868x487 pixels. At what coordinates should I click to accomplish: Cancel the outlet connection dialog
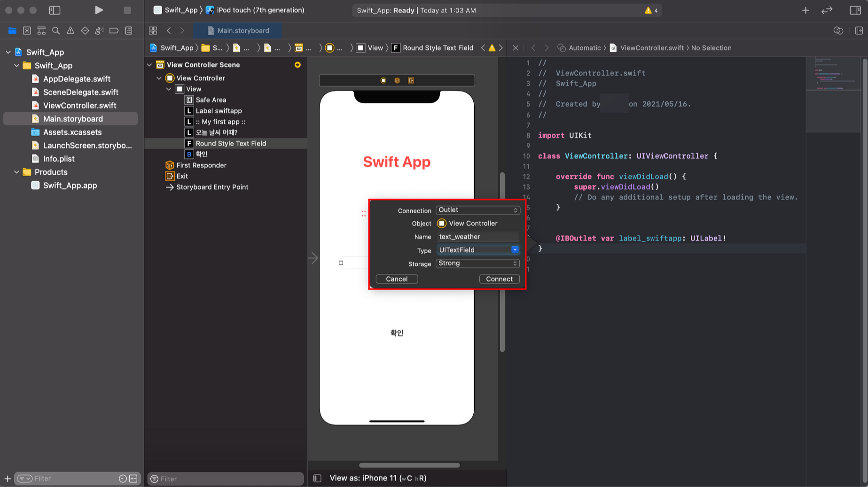397,279
